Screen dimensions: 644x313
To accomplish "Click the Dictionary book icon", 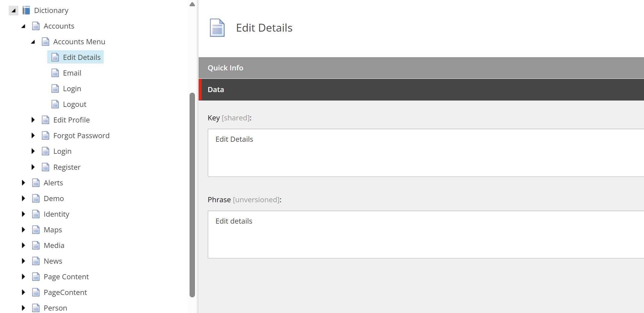I will click(x=27, y=11).
